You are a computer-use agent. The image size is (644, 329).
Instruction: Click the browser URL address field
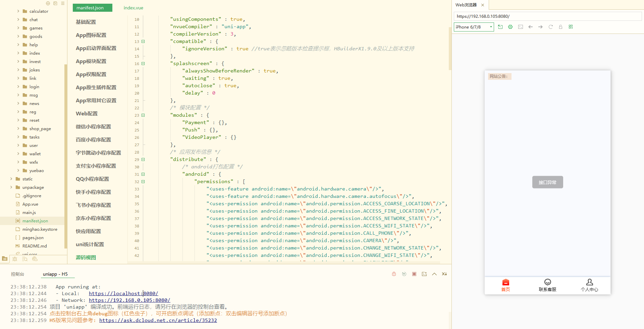click(547, 16)
